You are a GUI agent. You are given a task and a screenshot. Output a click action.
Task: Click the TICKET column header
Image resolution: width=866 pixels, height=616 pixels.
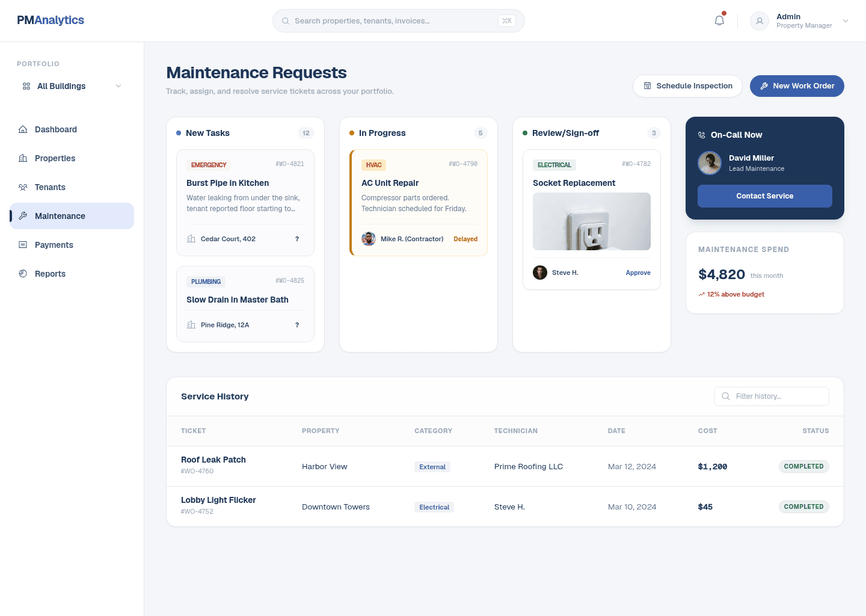[194, 431]
